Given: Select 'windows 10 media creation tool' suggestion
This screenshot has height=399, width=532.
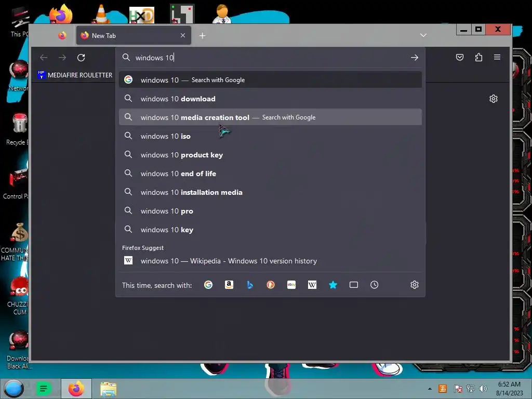Looking at the screenshot, I should coord(270,117).
